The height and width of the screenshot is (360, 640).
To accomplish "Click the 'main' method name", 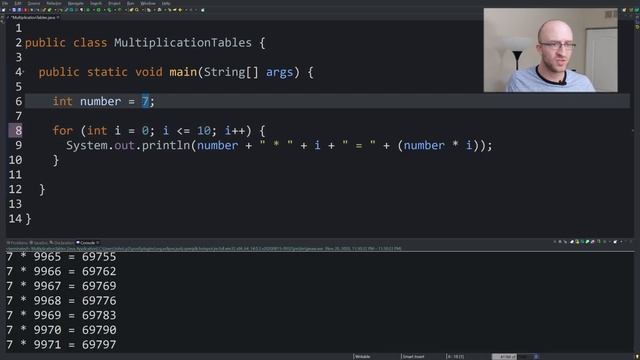I will (x=183, y=72).
